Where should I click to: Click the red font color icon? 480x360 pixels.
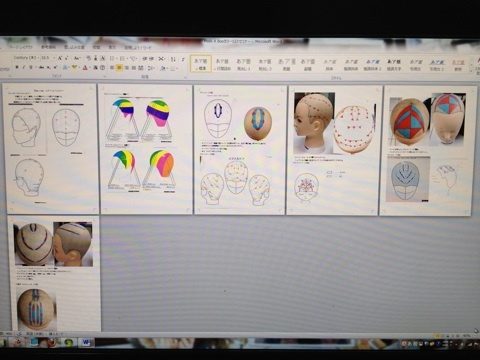[x=85, y=68]
